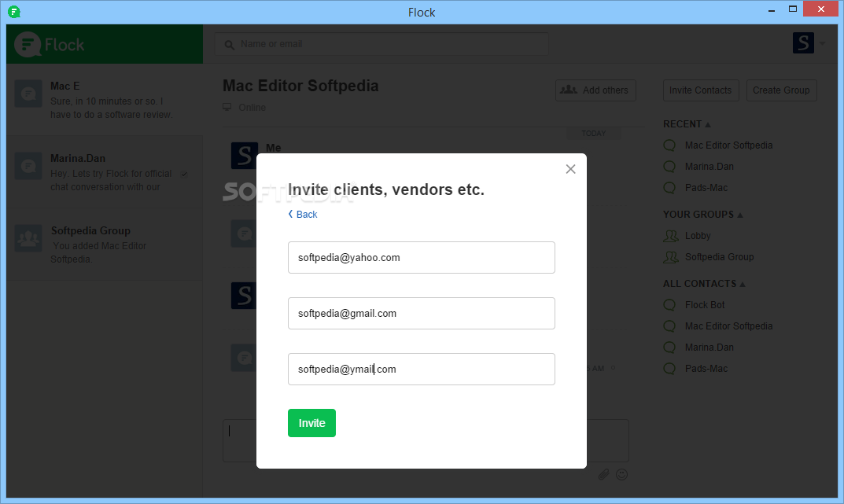Click the Mac E chat avatar icon
This screenshot has height=504, width=844.
28,94
